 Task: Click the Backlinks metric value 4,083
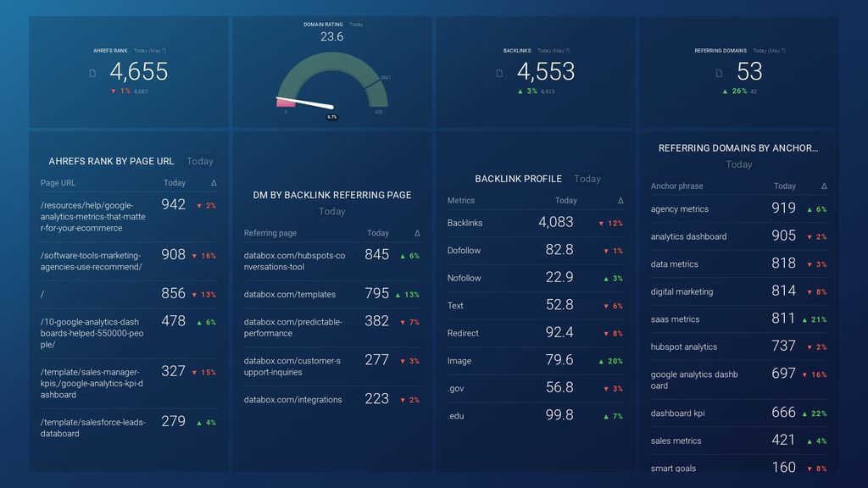point(556,222)
